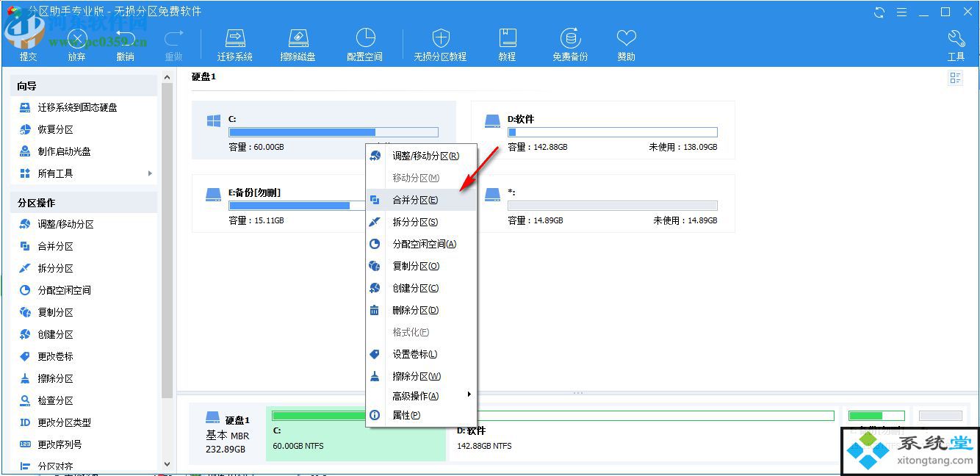980x476 pixels.
Task: Choose 拆分分区(S) from the context menu
Action: [x=421, y=222]
